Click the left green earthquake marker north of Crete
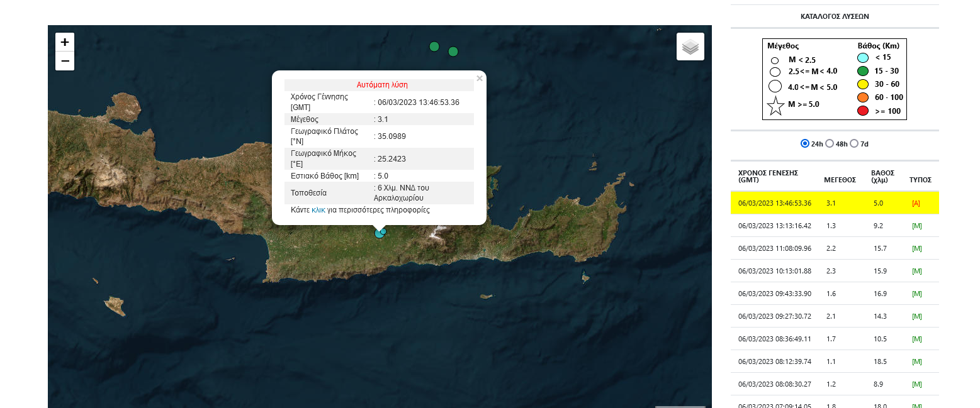This screenshot has width=980, height=408. point(434,47)
